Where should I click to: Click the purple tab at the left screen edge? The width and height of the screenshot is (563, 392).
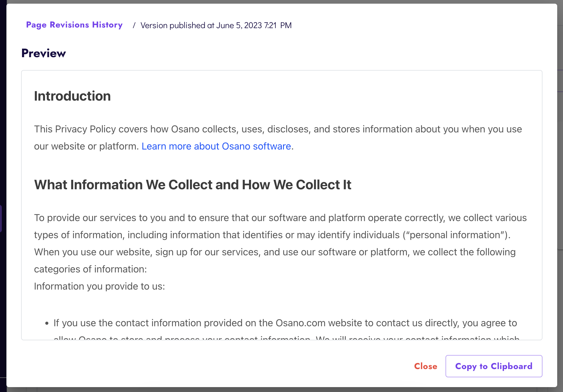[x=1, y=218]
